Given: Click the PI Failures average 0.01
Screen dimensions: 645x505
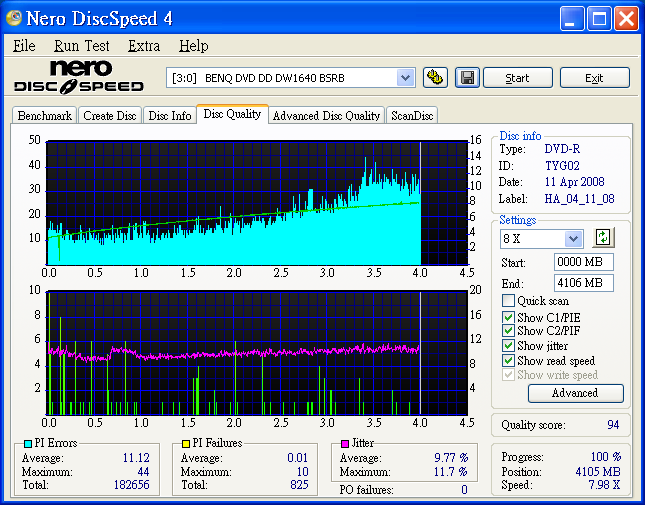Looking at the screenshot, I should pos(297,457).
